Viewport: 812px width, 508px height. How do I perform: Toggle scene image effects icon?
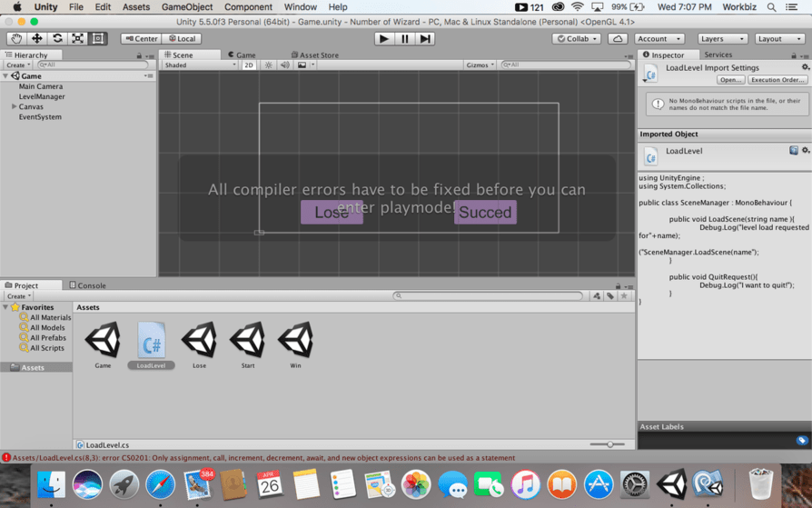(x=302, y=65)
